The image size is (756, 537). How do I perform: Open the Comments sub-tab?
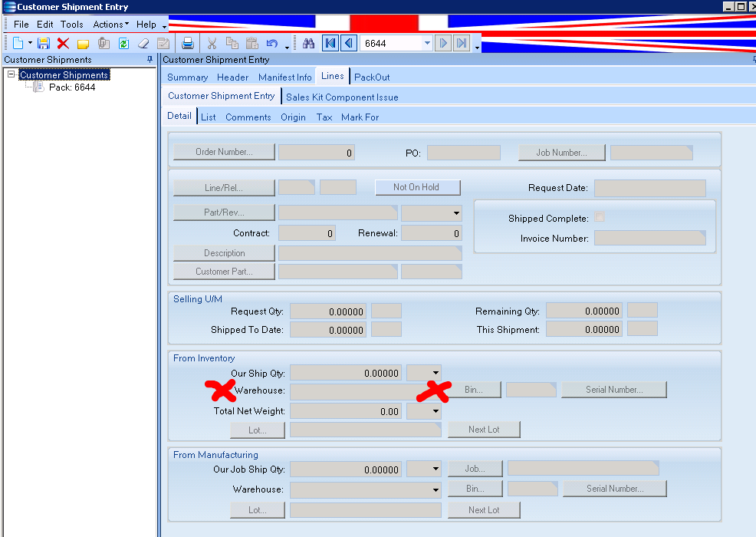tap(248, 117)
